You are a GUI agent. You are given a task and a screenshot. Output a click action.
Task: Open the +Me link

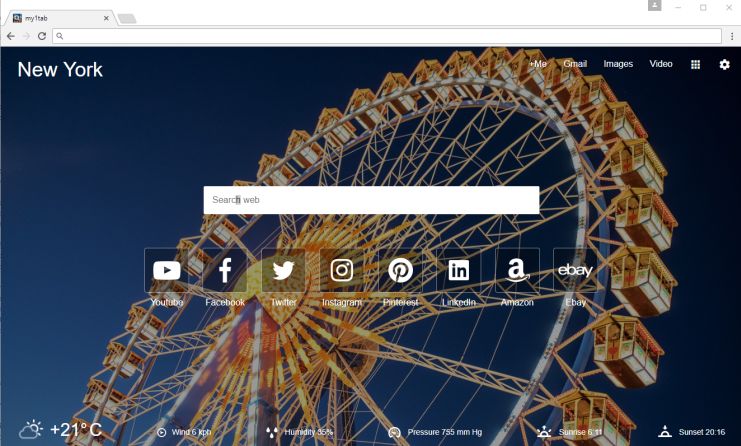click(x=538, y=64)
